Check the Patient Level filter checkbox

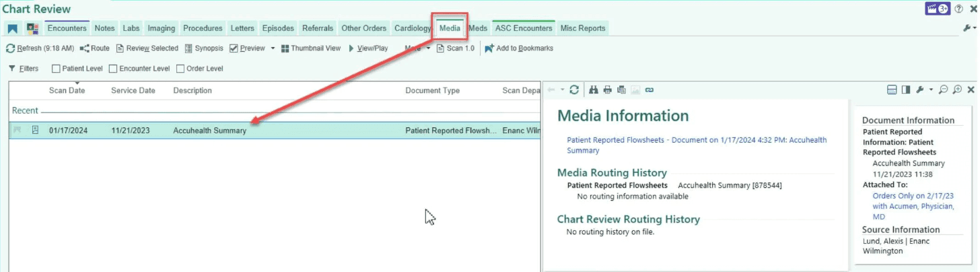tap(57, 69)
